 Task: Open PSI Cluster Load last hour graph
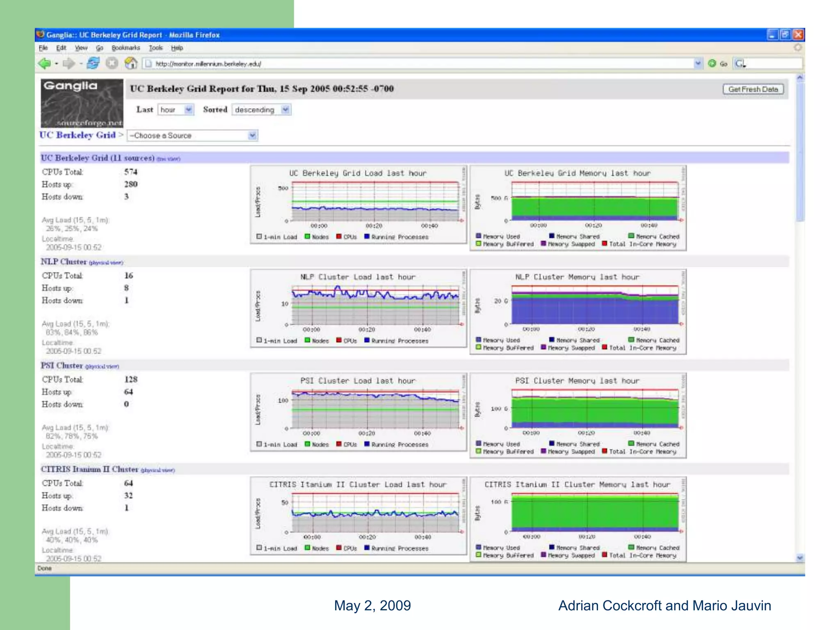pyautogui.click(x=358, y=412)
